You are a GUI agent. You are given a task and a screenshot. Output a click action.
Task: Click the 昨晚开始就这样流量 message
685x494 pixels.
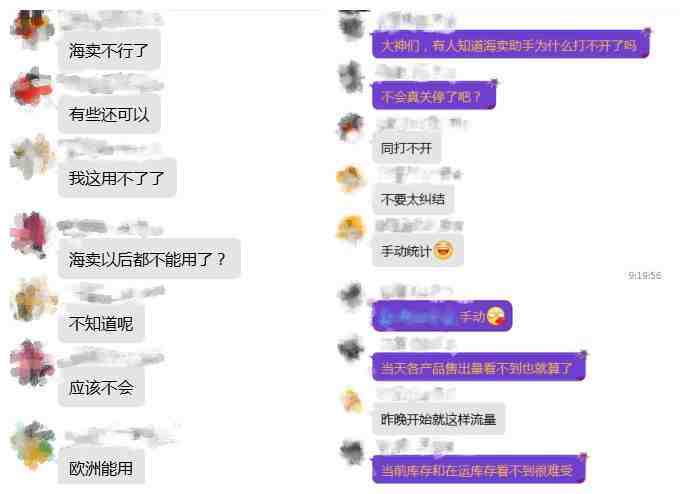coord(439,419)
